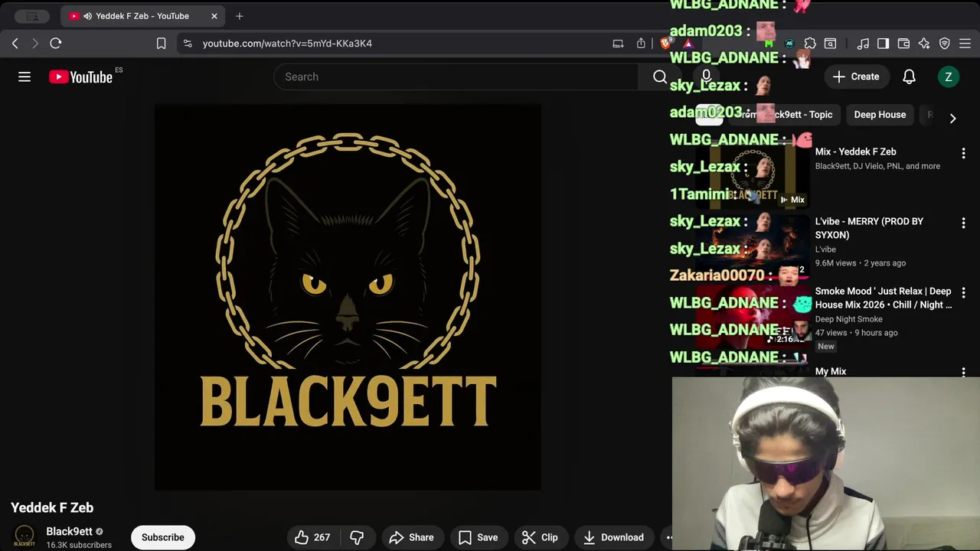Screen dimensions: 980x551
Task: Click the Black9ett cat video player
Action: click(x=348, y=297)
